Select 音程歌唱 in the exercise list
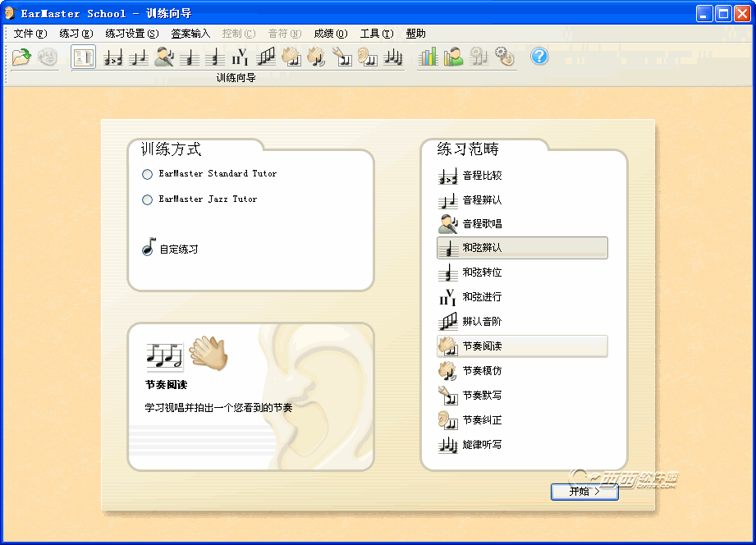This screenshot has width=756, height=545. [x=522, y=224]
